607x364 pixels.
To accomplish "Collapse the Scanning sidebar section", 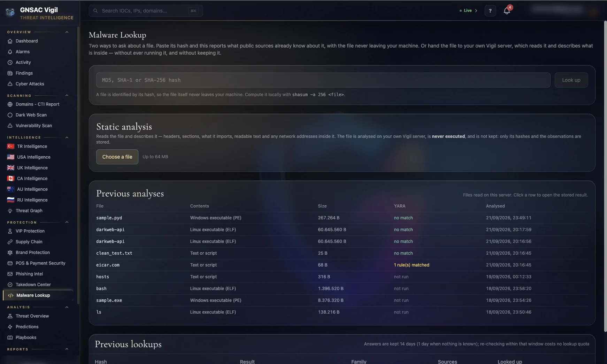I will pos(67,96).
